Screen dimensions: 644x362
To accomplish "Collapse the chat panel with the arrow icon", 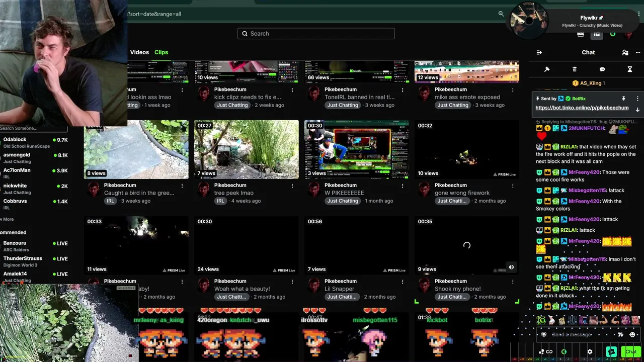I will 539,52.
